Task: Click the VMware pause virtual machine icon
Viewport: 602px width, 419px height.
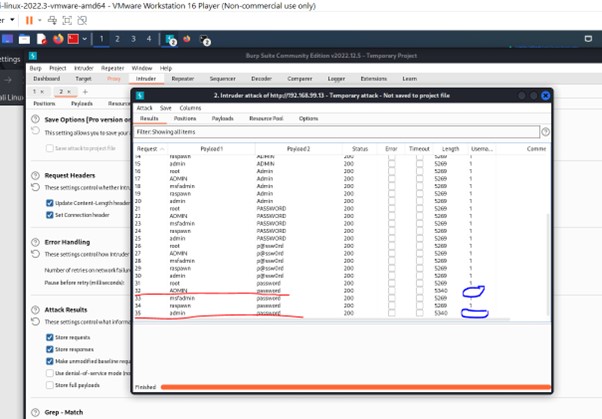Action: [29, 20]
